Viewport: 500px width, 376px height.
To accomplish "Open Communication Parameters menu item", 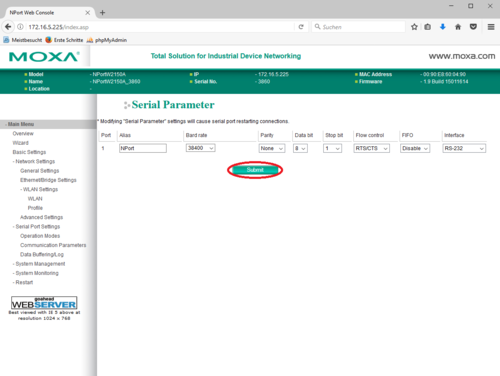I will coord(53,245).
